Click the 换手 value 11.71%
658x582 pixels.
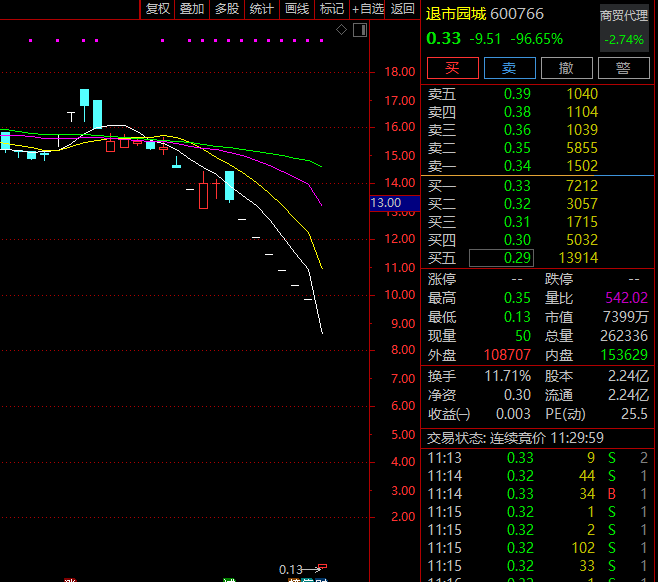tap(508, 376)
